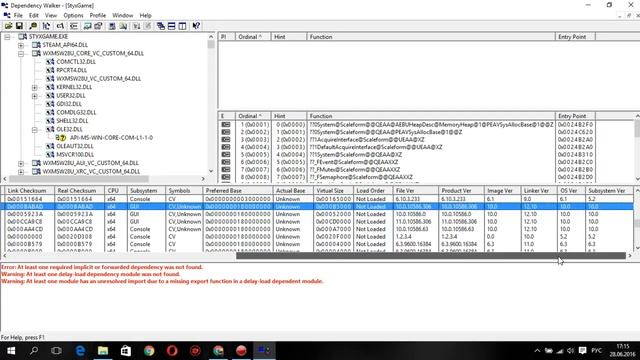This screenshot has width=640, height=360.
Task: Select MSVCR100.DLL in the module tree
Action: click(75, 154)
